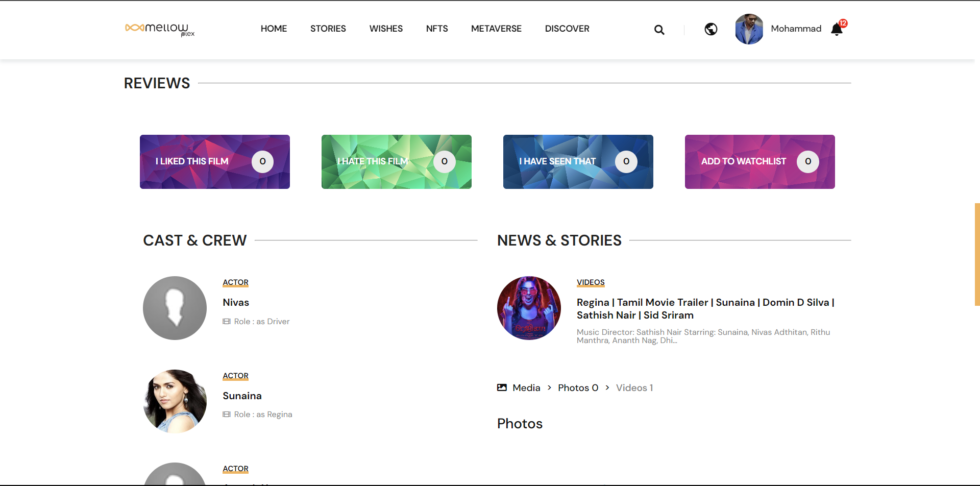Image resolution: width=980 pixels, height=486 pixels.
Task: Click Mohammad's profile avatar
Action: (749, 29)
